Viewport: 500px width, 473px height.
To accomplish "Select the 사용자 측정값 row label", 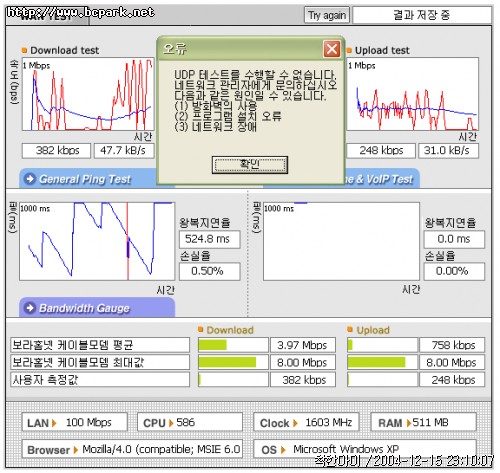I will click(100, 380).
